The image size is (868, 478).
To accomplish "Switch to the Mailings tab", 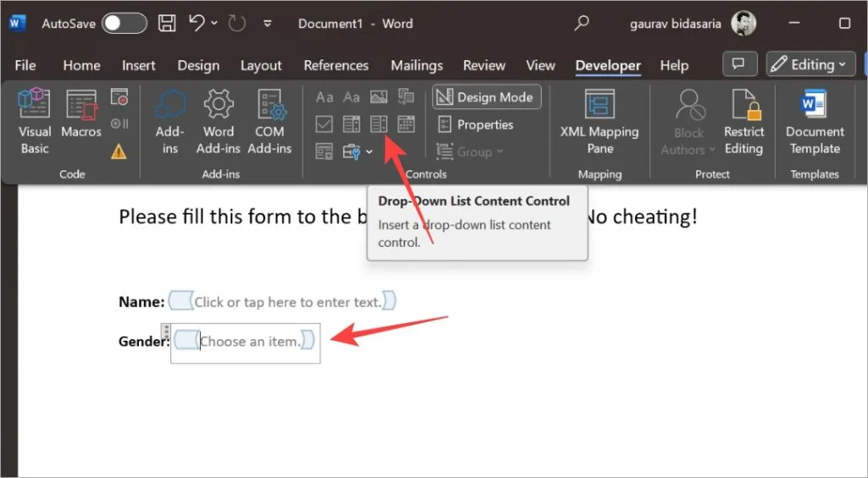I will click(417, 65).
